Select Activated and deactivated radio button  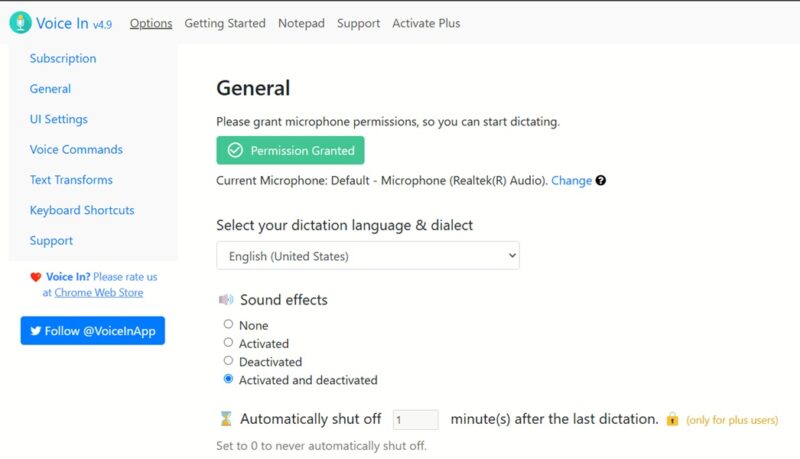[228, 379]
